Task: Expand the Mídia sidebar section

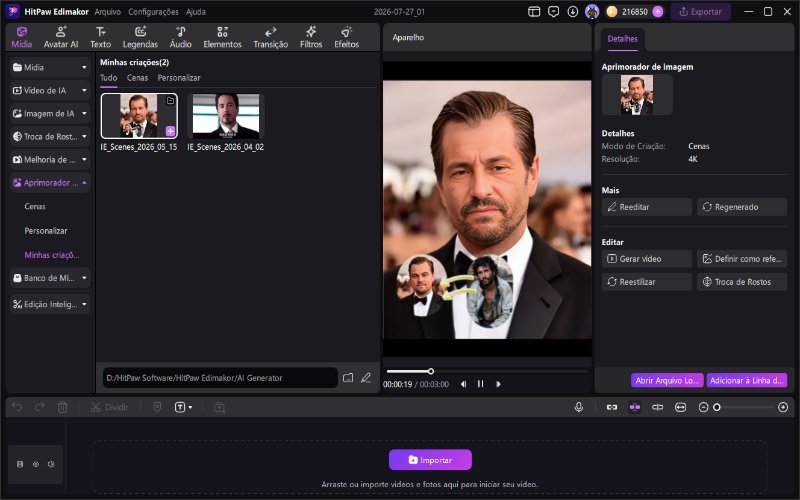Action: pyautogui.click(x=50, y=67)
